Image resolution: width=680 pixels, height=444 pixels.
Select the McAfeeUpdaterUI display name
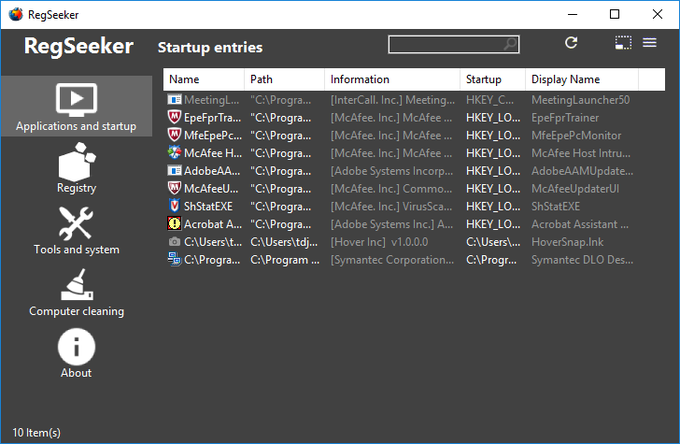coord(575,189)
